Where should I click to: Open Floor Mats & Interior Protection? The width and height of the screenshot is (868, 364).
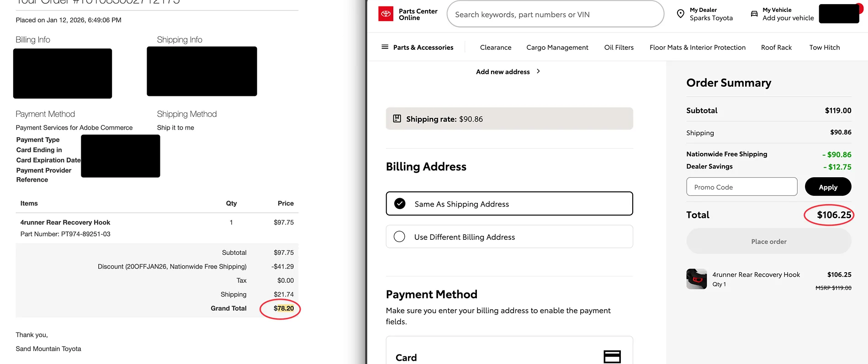pyautogui.click(x=697, y=47)
